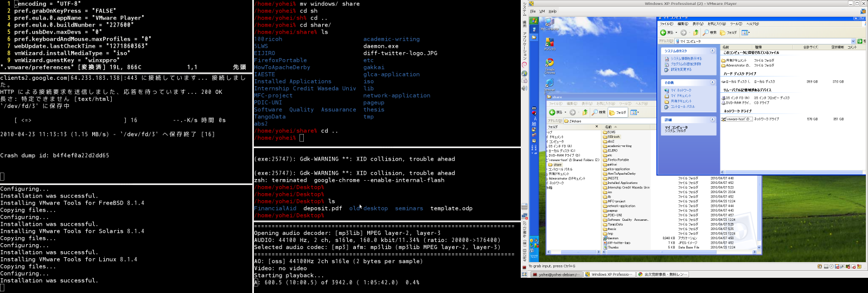
Task: Collapse the 詳細 pane
Action: click(x=712, y=119)
